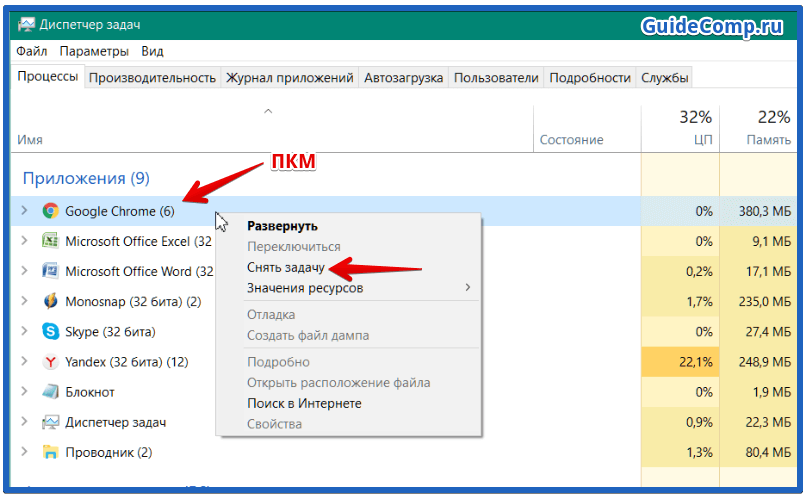808x497 pixels.
Task: Click the 380,3 МБ memory cell
Action: (759, 211)
